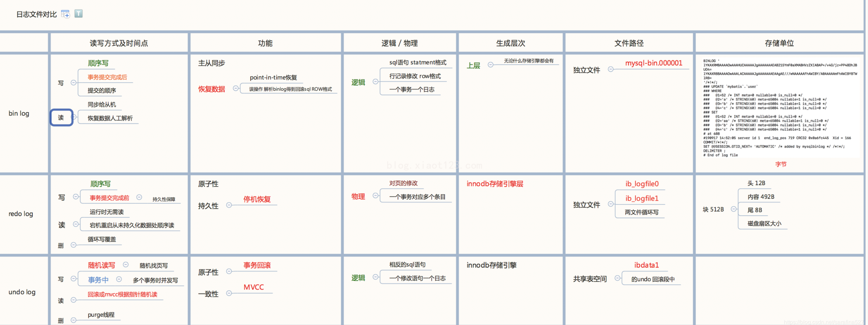
Task: Select the sql语句 statment格式 node
Action: [418, 62]
